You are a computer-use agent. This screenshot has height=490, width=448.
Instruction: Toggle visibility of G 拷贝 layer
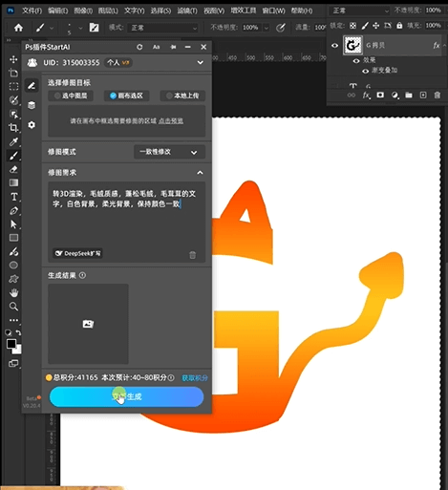[334, 46]
